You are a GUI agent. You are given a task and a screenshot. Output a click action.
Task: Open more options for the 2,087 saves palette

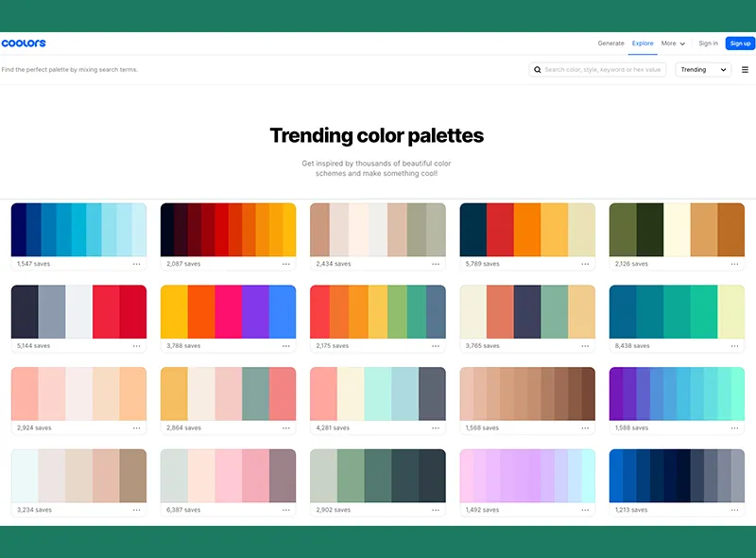[x=286, y=264]
